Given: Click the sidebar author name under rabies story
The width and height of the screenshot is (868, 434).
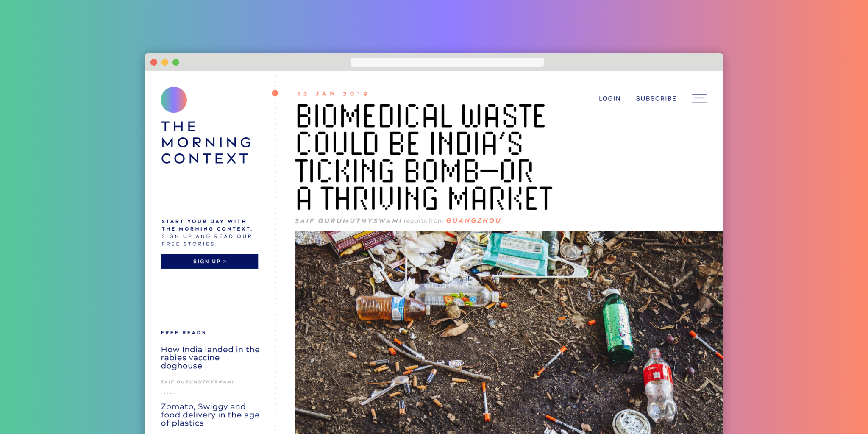Looking at the screenshot, I should pos(197,382).
